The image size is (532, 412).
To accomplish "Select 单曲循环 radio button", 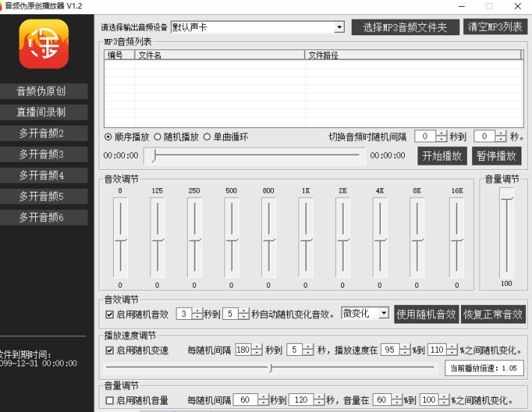I will [226, 137].
